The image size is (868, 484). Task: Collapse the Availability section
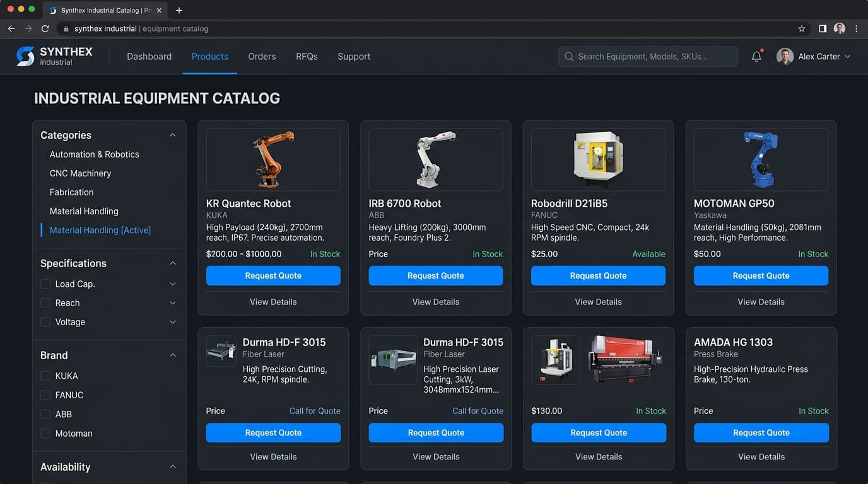coord(173,467)
